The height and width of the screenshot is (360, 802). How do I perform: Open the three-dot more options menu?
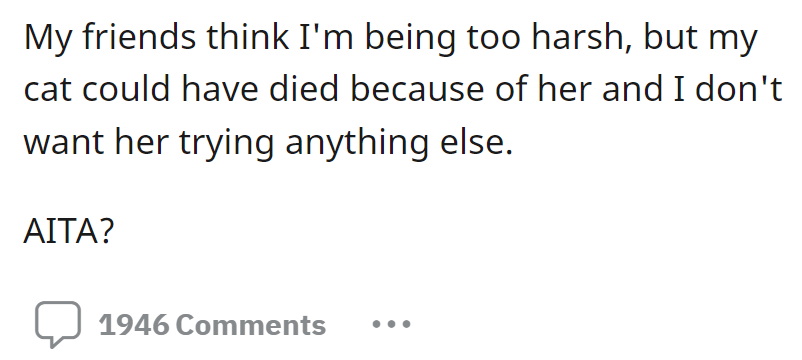point(391,324)
